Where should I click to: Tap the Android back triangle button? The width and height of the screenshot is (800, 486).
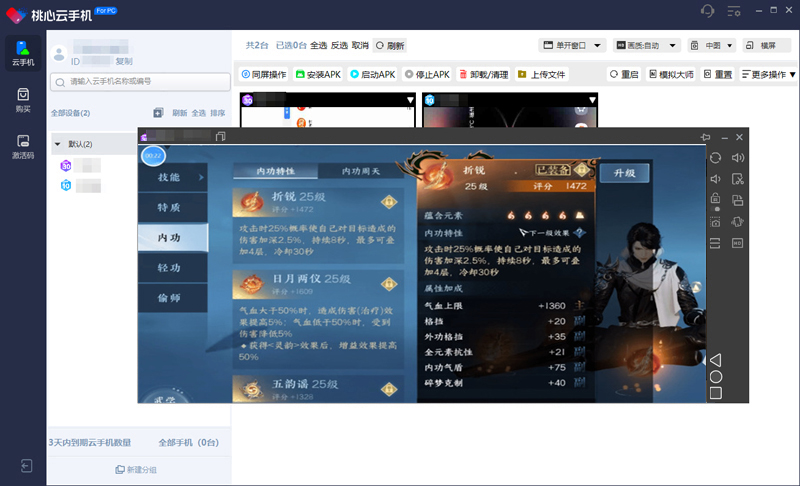point(715,360)
